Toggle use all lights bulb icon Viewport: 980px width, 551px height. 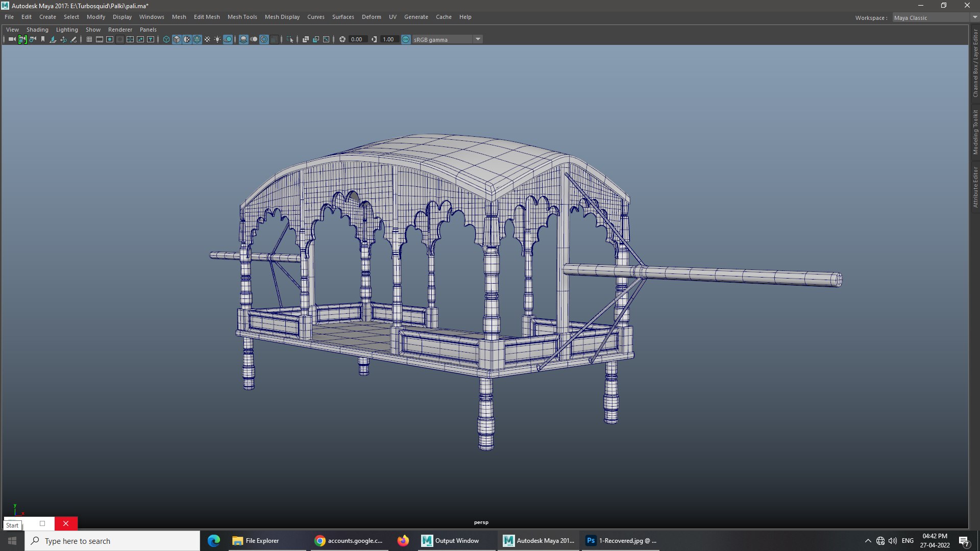tap(217, 39)
